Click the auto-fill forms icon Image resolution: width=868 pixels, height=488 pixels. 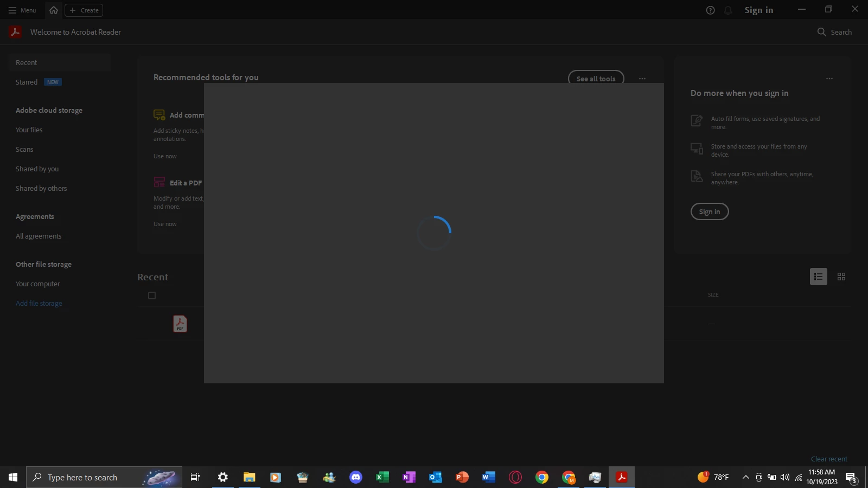(697, 120)
